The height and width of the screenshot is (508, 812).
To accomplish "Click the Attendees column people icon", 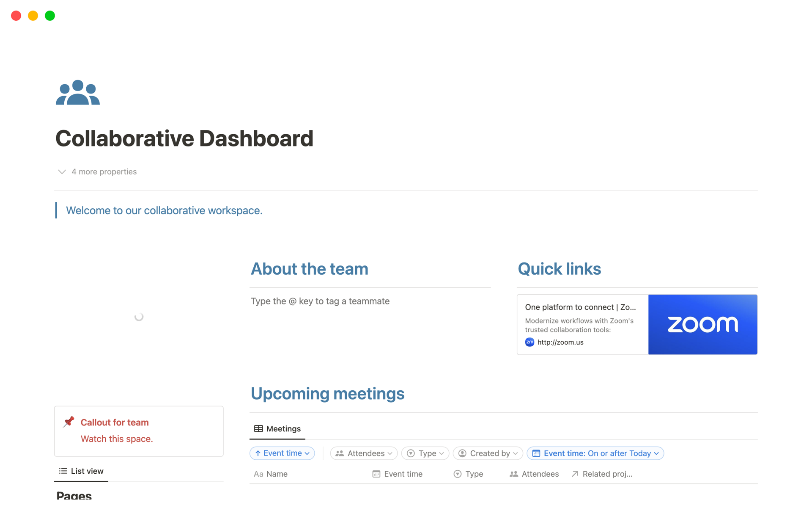I will (514, 474).
